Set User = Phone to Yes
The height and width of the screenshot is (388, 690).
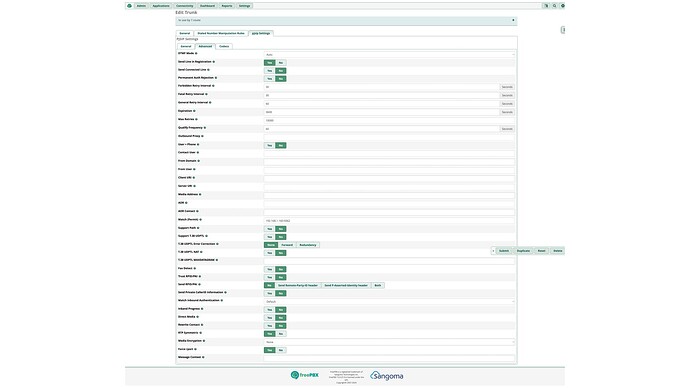point(269,145)
